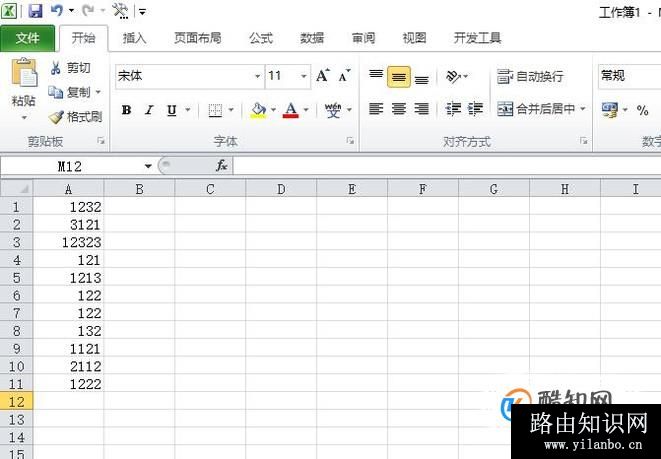This screenshot has height=459, width=661.
Task: Expand borders dropdown arrow
Action: [x=231, y=110]
